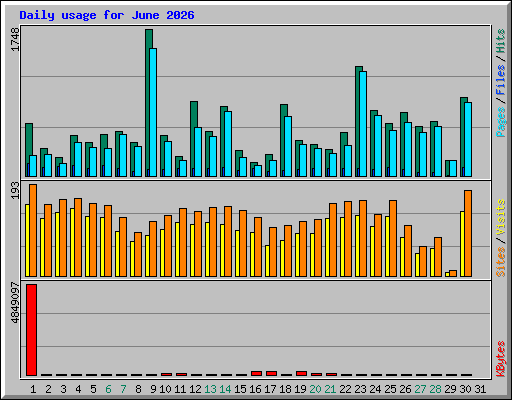Click the green weekend day label 28
This screenshot has height=400, width=512.
coord(435,389)
